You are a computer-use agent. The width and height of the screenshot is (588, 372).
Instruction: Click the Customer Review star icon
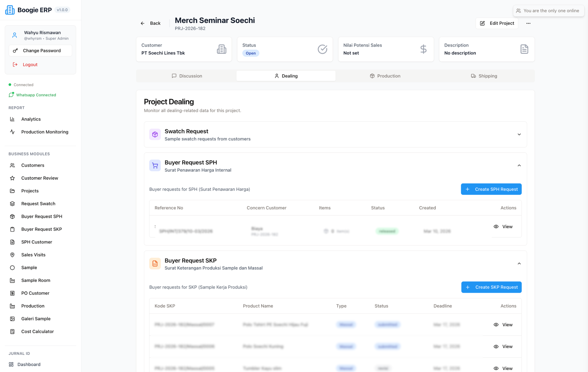(x=12, y=178)
